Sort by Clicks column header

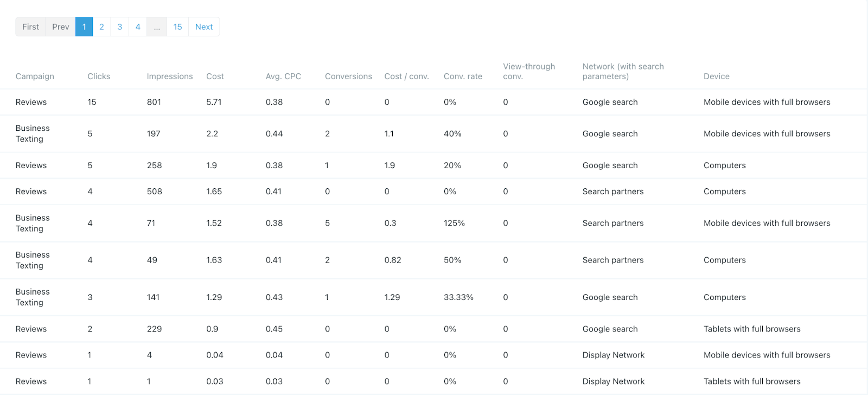(x=99, y=77)
